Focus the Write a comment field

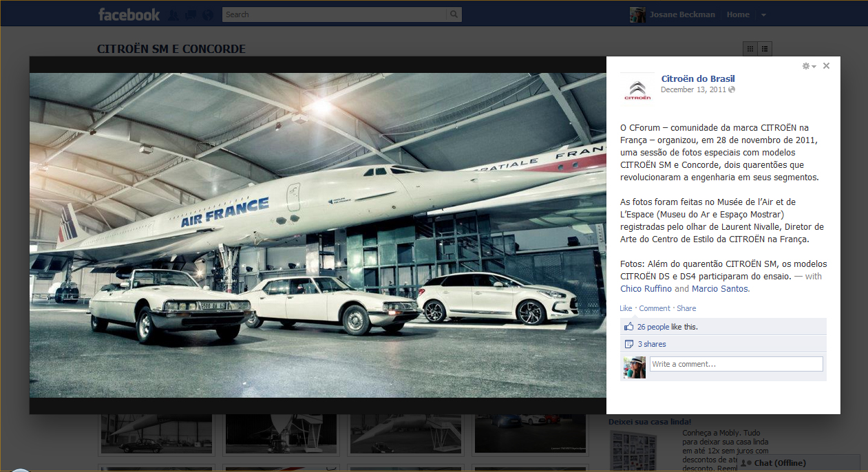coord(736,364)
